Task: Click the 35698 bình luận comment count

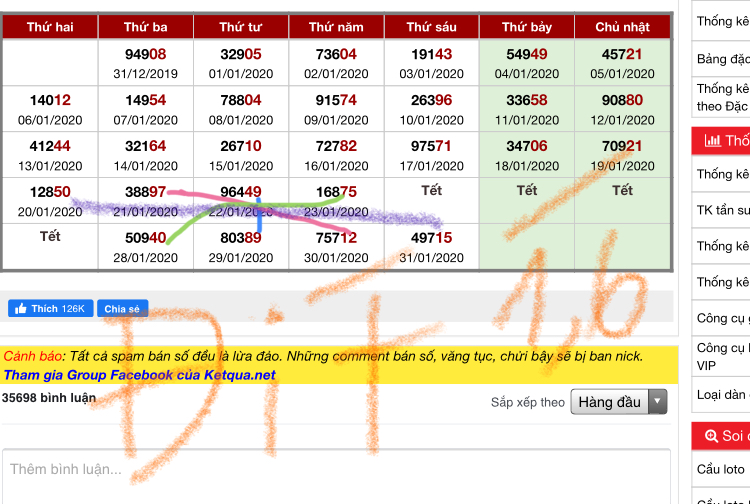Action: (49, 397)
